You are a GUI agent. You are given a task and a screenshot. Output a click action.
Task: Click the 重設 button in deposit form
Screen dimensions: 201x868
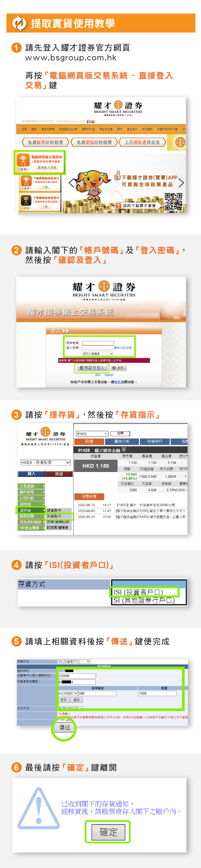point(77,700)
